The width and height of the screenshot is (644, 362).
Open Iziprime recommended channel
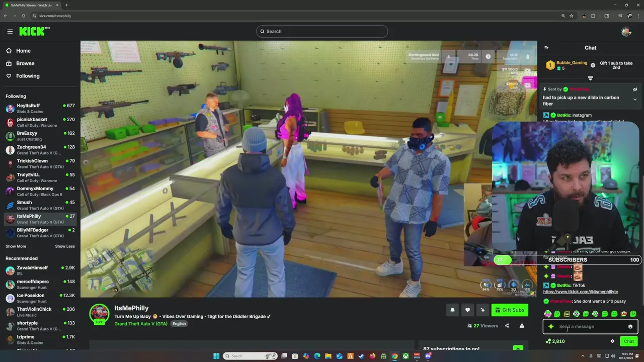coord(40,339)
